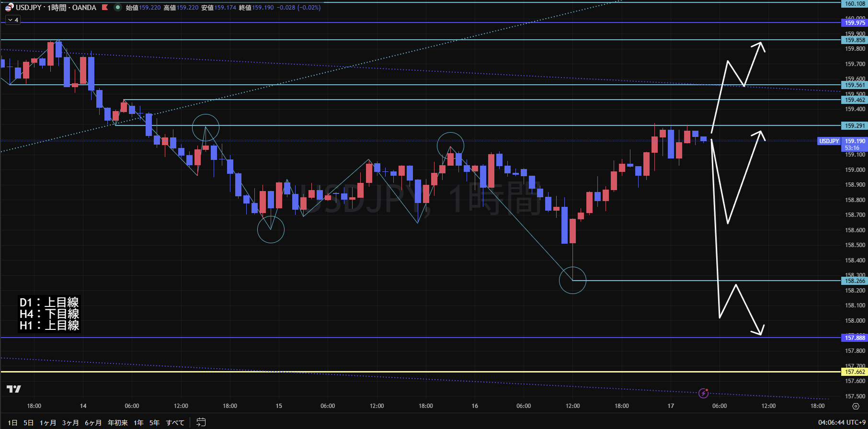
Task: Expand the collapsed indicator legend showing 4
Action: (x=13, y=20)
